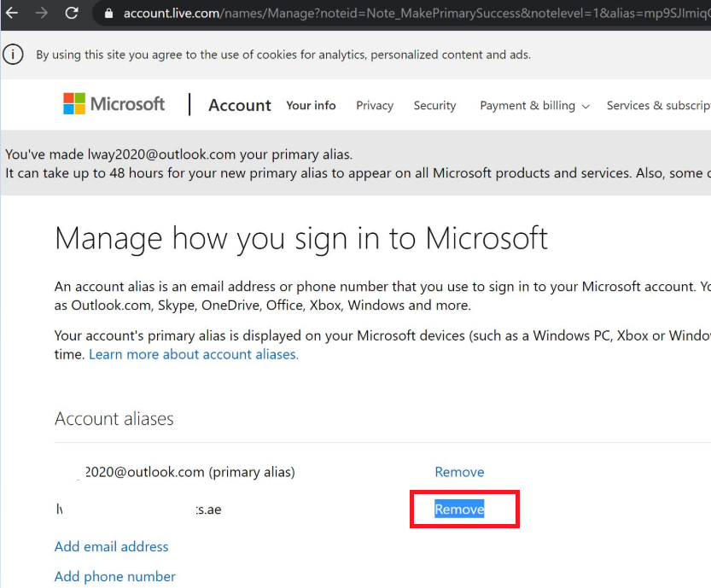711x588 pixels.
Task: Click the cookie notice info icon
Action: click(13, 55)
